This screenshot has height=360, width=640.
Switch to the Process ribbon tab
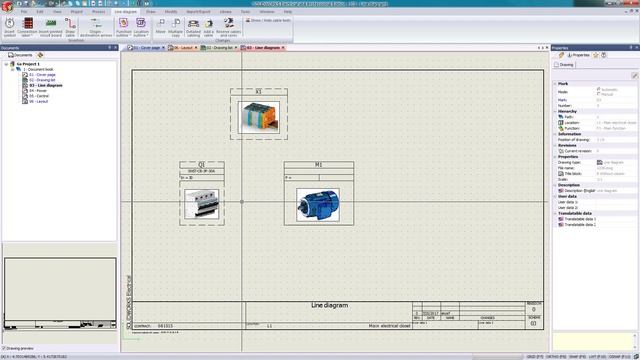click(x=98, y=12)
